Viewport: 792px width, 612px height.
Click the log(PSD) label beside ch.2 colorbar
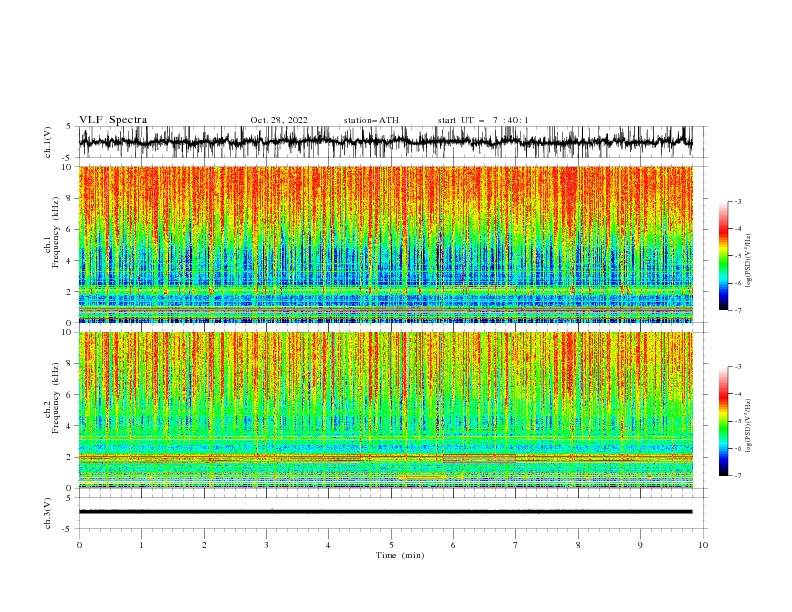tap(748, 426)
